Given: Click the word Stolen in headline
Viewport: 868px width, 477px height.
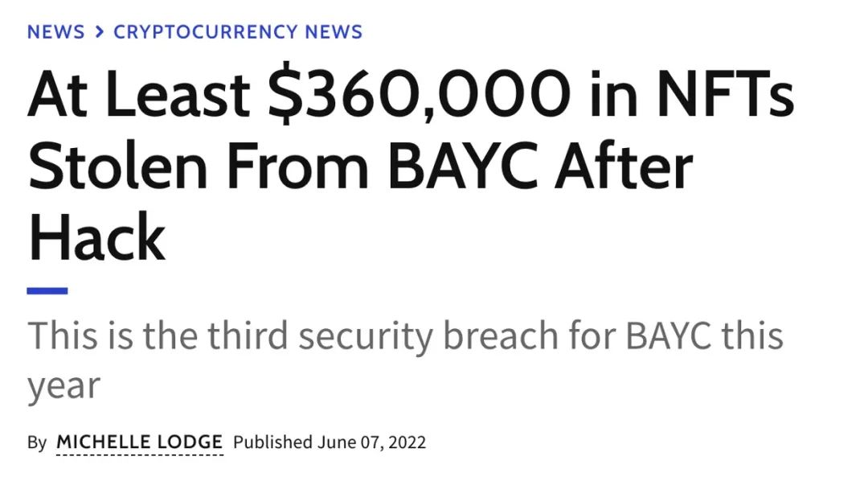Looking at the screenshot, I should coord(118,165).
